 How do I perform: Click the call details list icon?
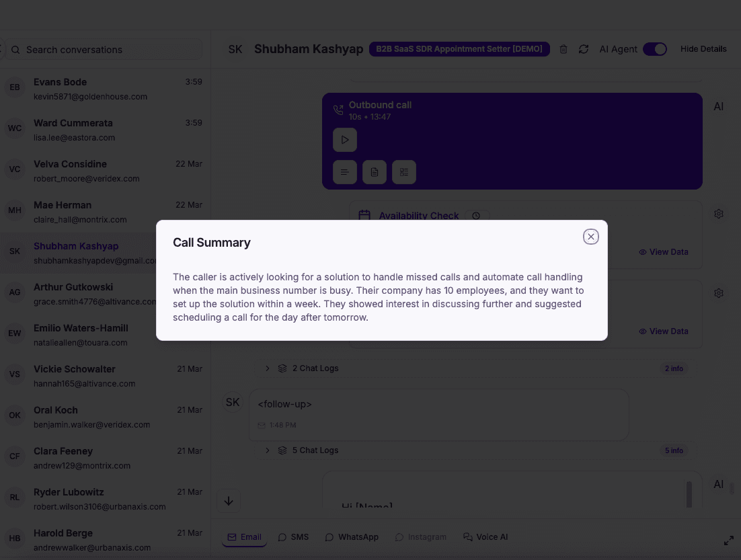point(404,172)
